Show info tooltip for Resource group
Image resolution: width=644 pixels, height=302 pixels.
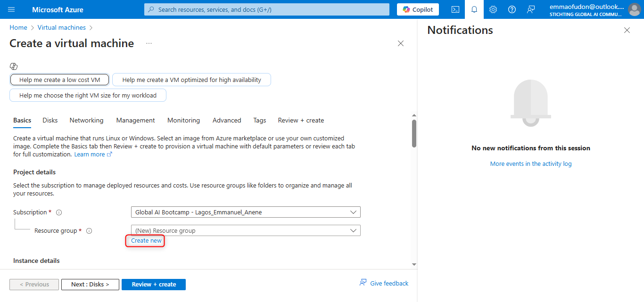(x=89, y=231)
